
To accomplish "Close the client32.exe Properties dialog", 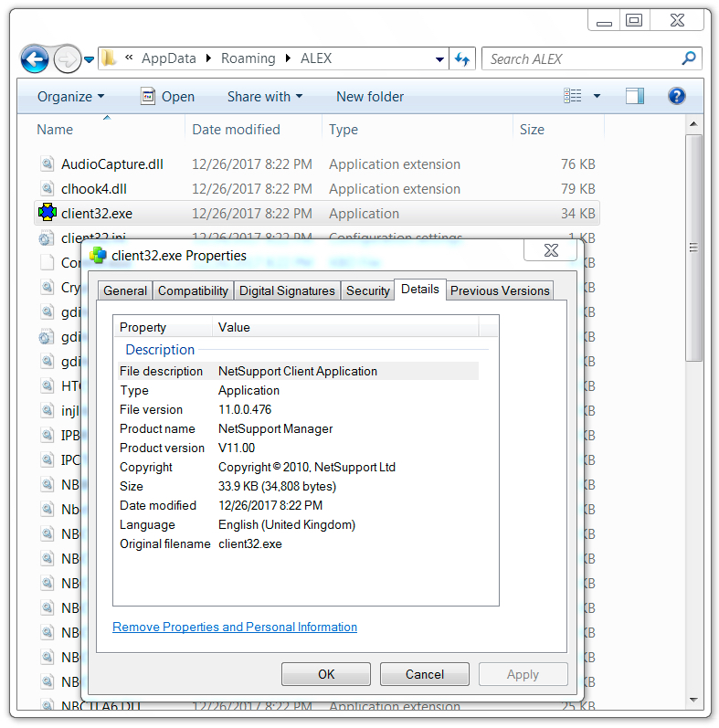I will point(551,250).
